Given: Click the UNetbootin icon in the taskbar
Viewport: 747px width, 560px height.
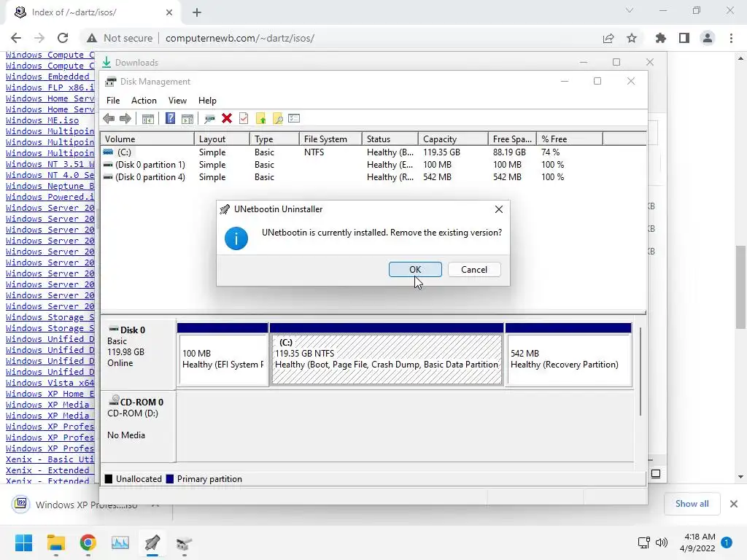Looking at the screenshot, I should [152, 542].
